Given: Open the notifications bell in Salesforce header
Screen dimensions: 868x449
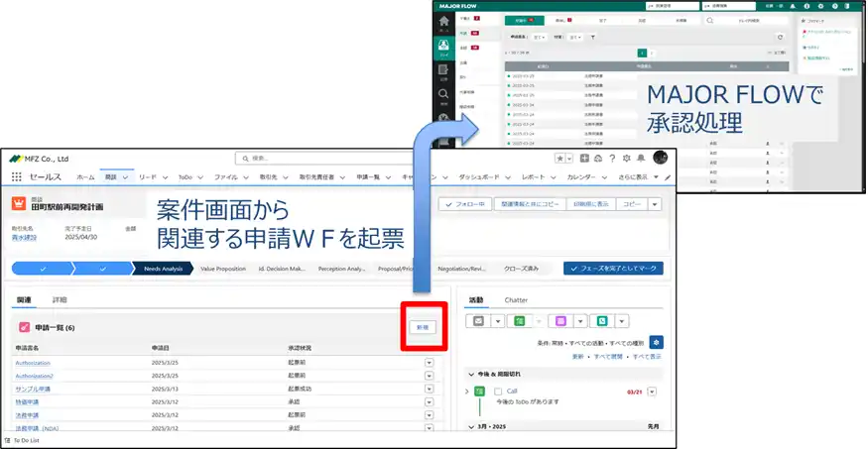Looking at the screenshot, I should click(639, 159).
